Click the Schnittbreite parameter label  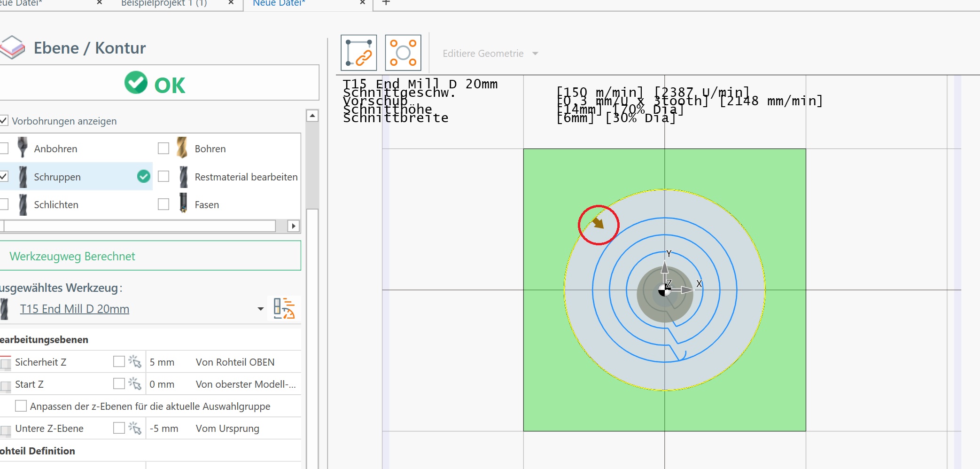(x=396, y=117)
